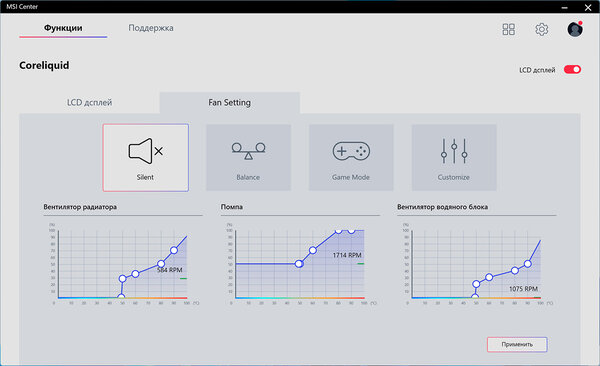Switch to the LCD дсплей tab
Screen dimensions: 600x366
tap(89, 103)
